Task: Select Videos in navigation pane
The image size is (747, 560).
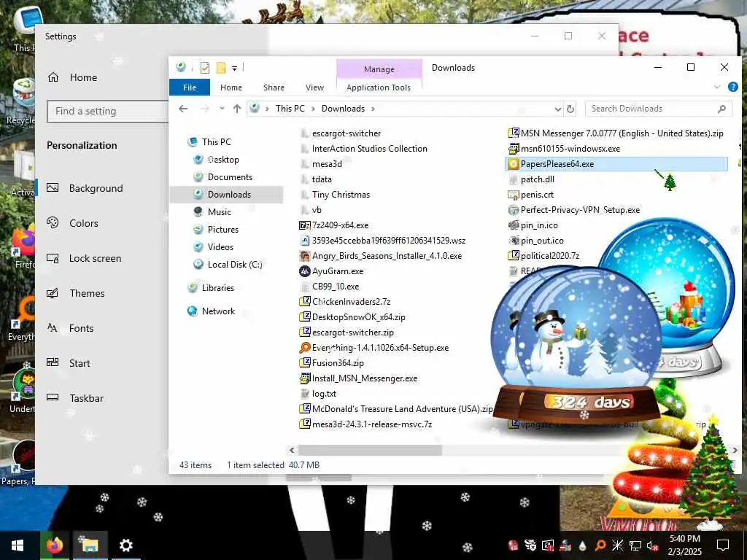Action: point(220,247)
